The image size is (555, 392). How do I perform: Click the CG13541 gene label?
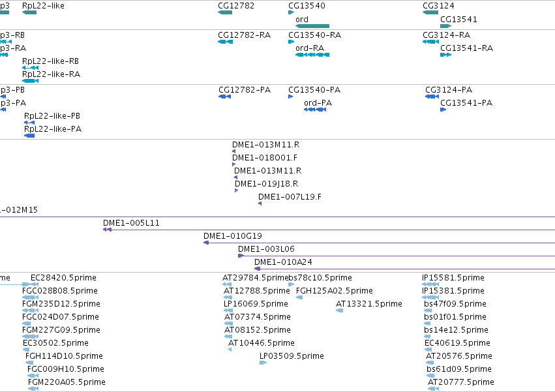pyautogui.click(x=458, y=19)
